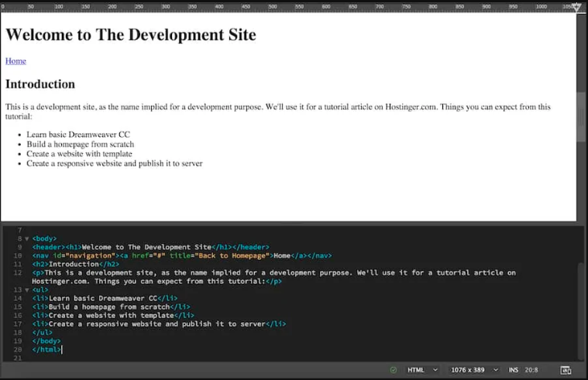This screenshot has width=588, height=380.
Task: Collapse the ul tag on line 13
Action: (x=26, y=290)
